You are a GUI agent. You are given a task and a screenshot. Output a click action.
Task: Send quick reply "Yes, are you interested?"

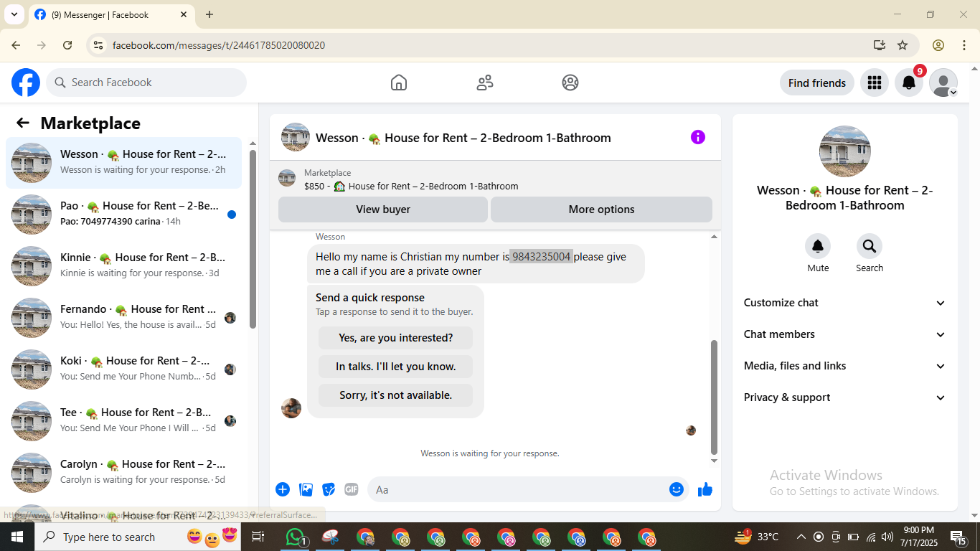click(395, 338)
